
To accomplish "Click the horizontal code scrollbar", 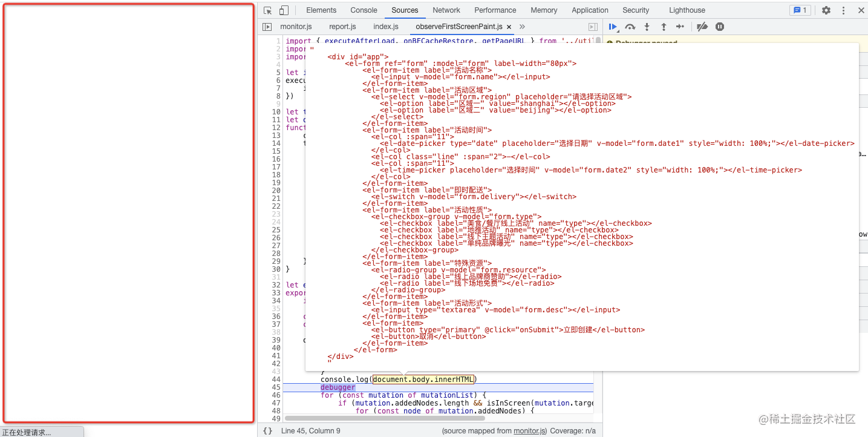I will click(x=385, y=418).
